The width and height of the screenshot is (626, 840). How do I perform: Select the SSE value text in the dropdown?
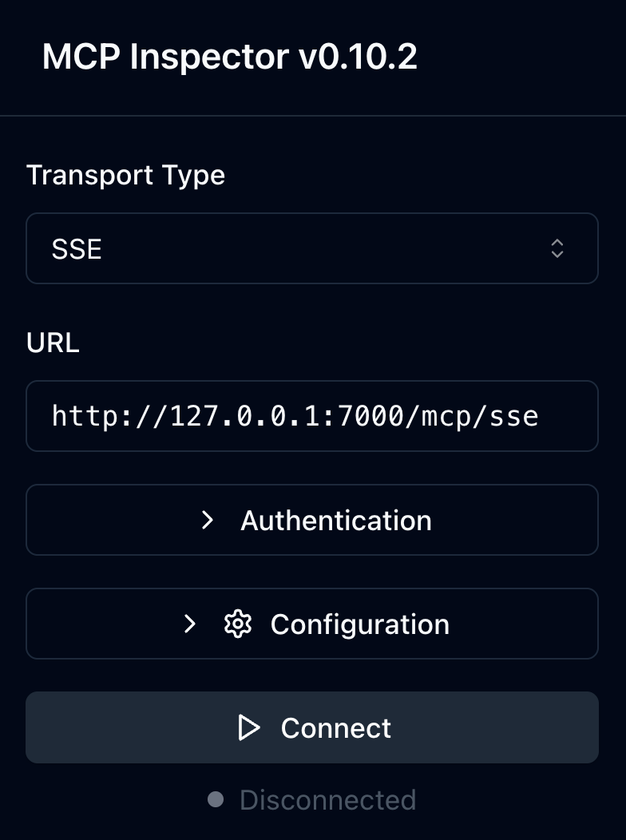tap(77, 249)
